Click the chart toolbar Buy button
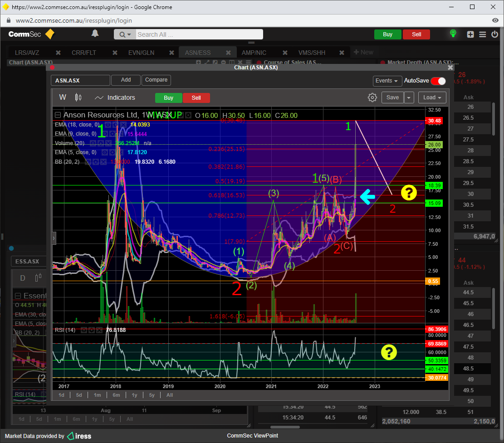This screenshot has width=504, height=443. click(x=169, y=98)
